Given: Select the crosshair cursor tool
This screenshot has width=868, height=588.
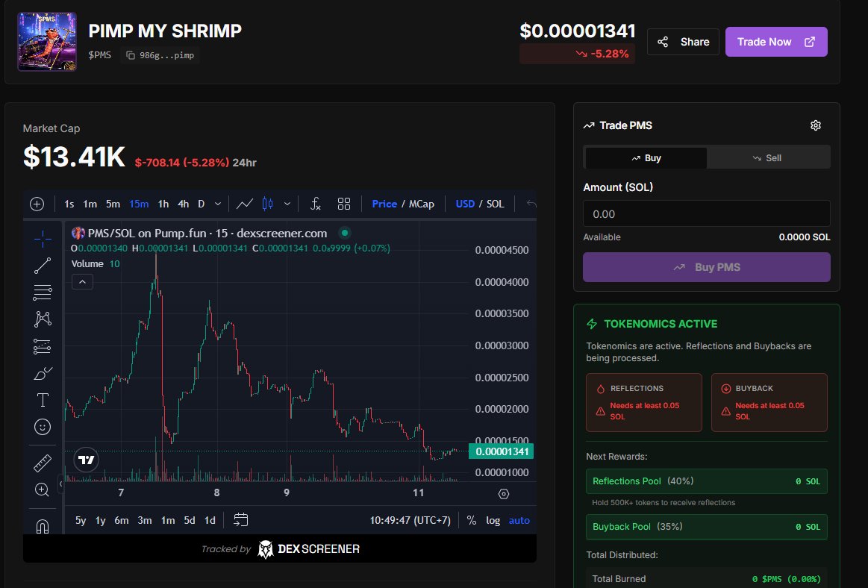Looking at the screenshot, I should point(43,239).
